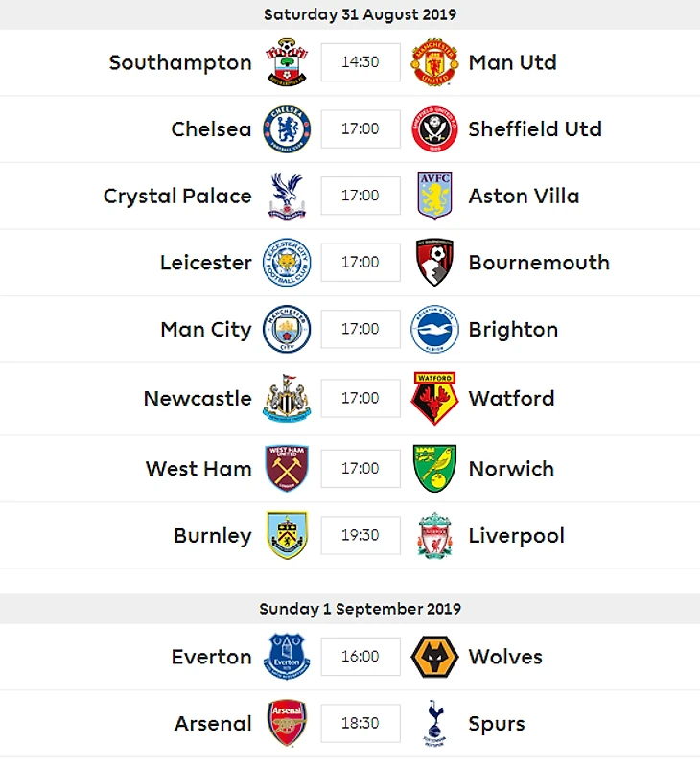Open the Norwich team name link

point(511,469)
